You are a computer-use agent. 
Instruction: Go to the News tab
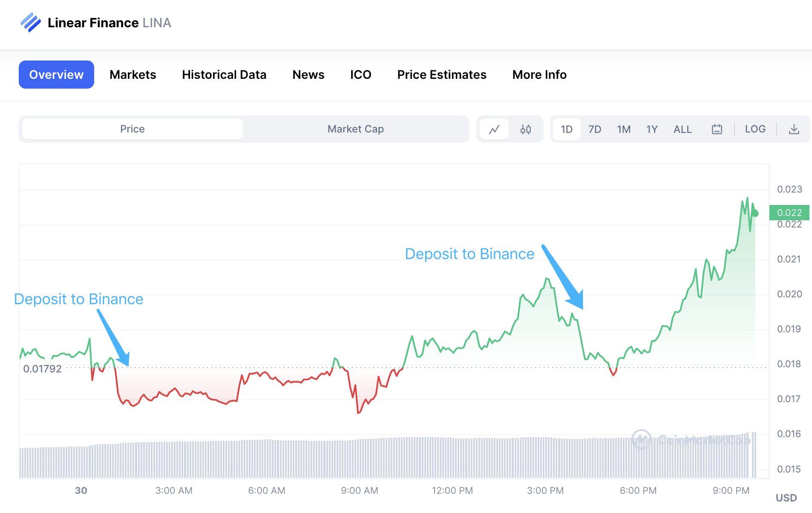[x=308, y=75]
